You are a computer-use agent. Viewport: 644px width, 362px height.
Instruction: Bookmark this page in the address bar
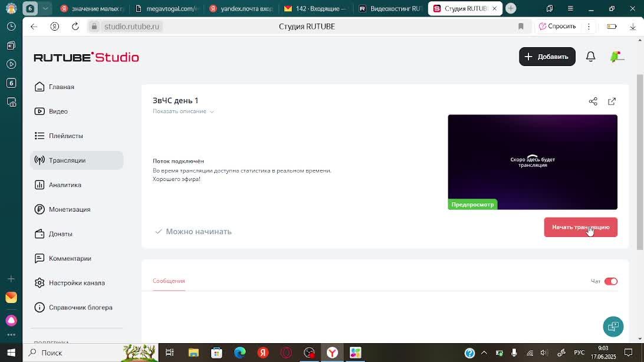[x=521, y=27]
